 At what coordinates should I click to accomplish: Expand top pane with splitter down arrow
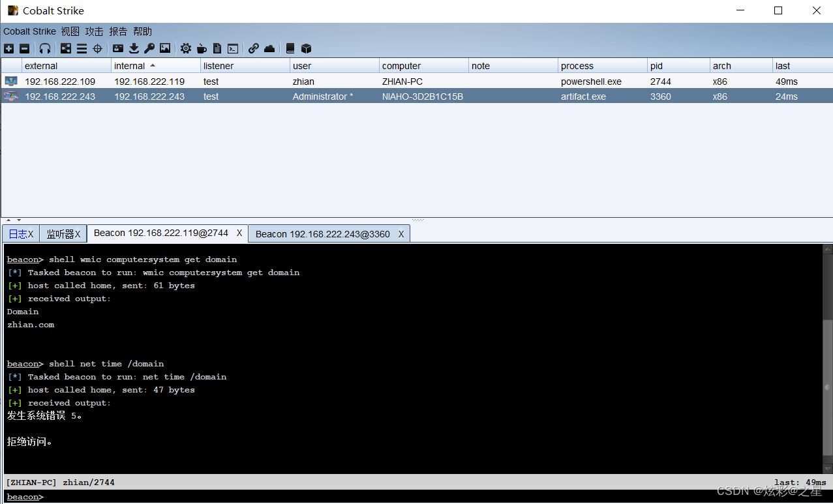click(x=19, y=220)
